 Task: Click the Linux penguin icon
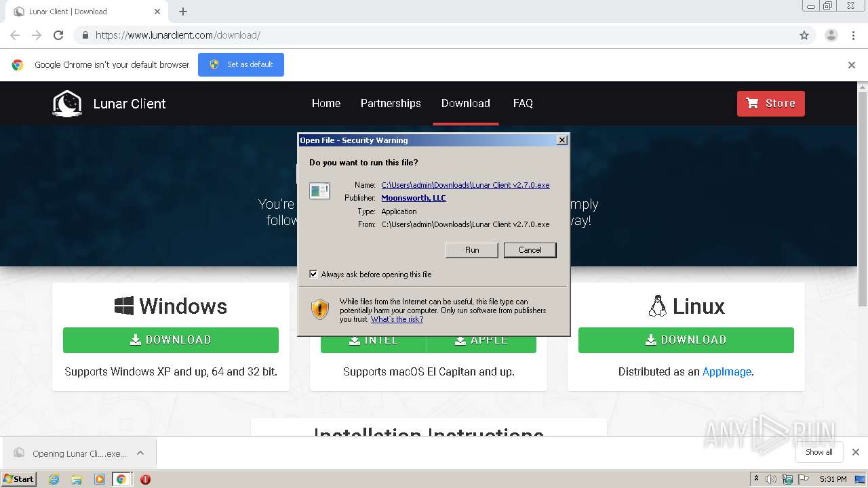coord(657,306)
